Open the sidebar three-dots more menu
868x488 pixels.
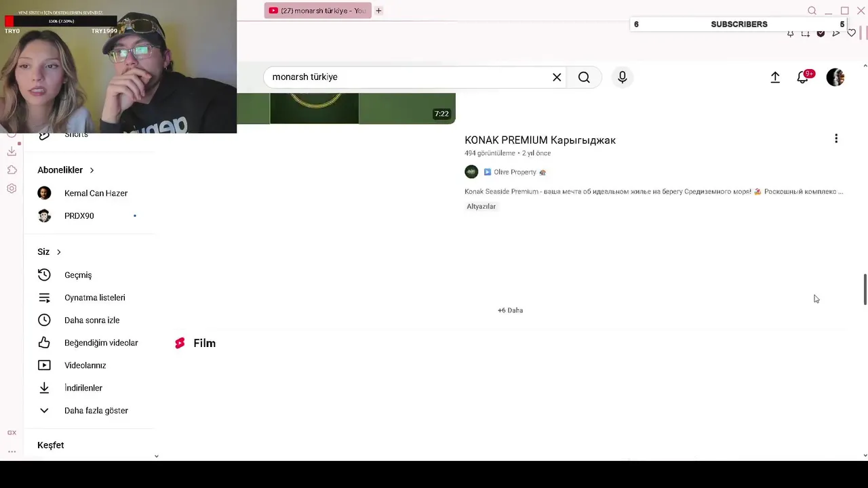pos(12,451)
